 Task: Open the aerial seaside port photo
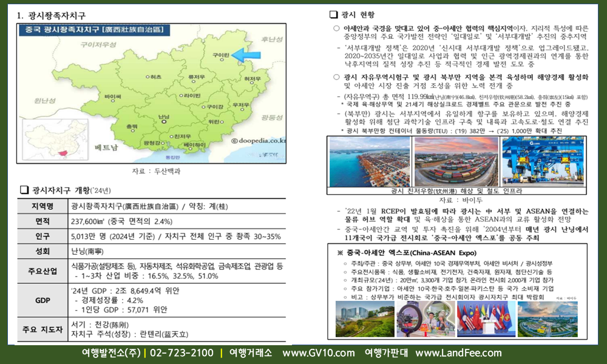[x=370, y=162]
